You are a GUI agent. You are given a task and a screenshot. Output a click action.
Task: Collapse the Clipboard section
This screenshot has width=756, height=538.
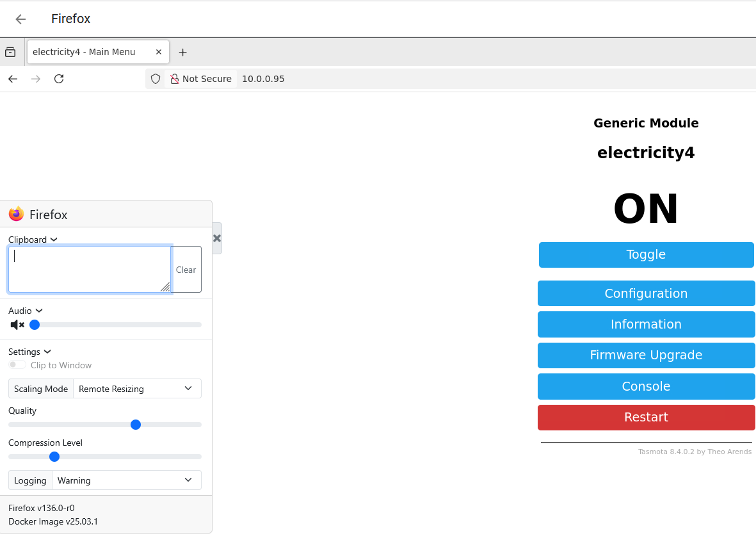33,240
